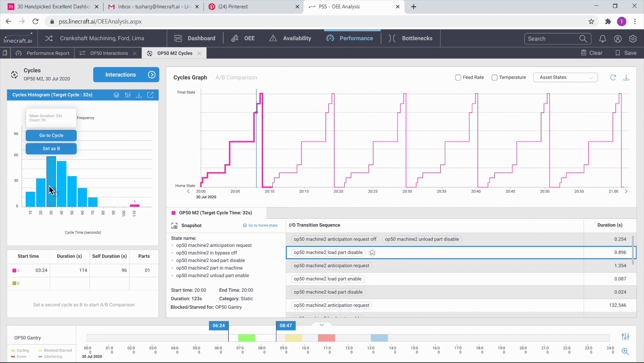Click the search magnifier icon
This screenshot has width=644, height=363.
(583, 39)
